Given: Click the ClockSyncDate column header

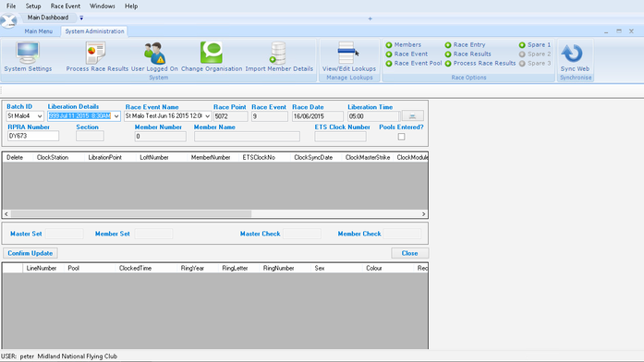Looking at the screenshot, I should (316, 157).
